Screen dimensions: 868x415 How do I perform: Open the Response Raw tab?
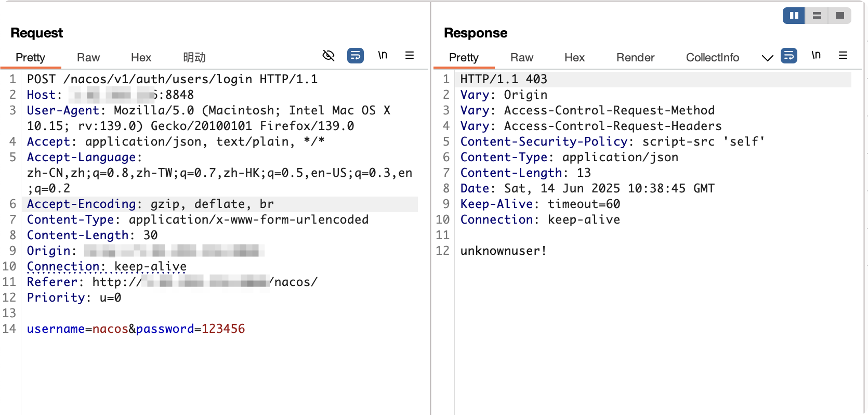(522, 58)
